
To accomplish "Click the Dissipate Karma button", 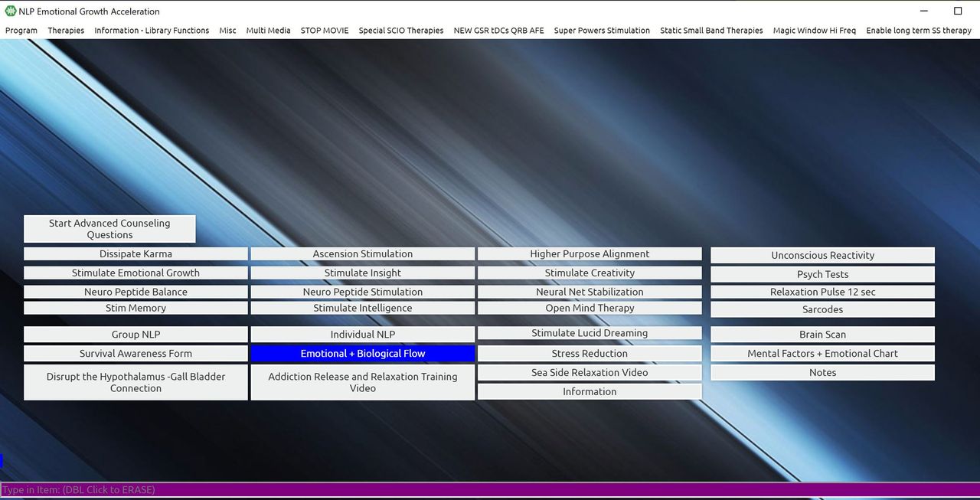I will coord(136,254).
